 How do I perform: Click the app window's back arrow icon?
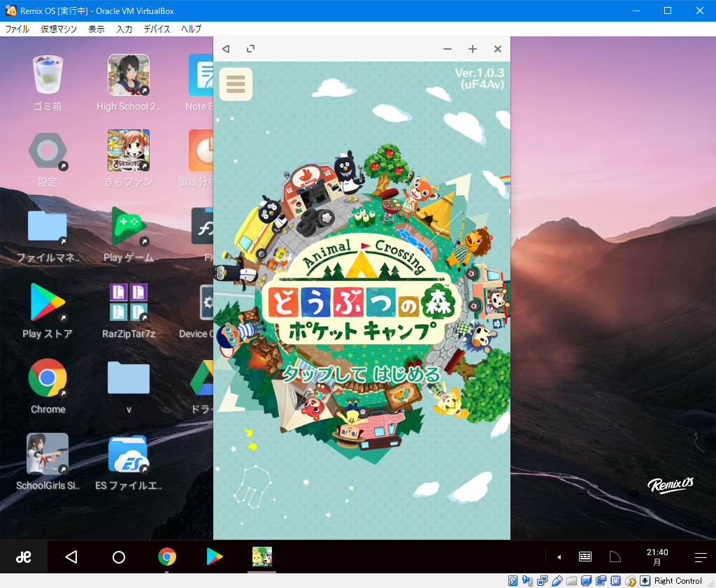pyautogui.click(x=226, y=49)
